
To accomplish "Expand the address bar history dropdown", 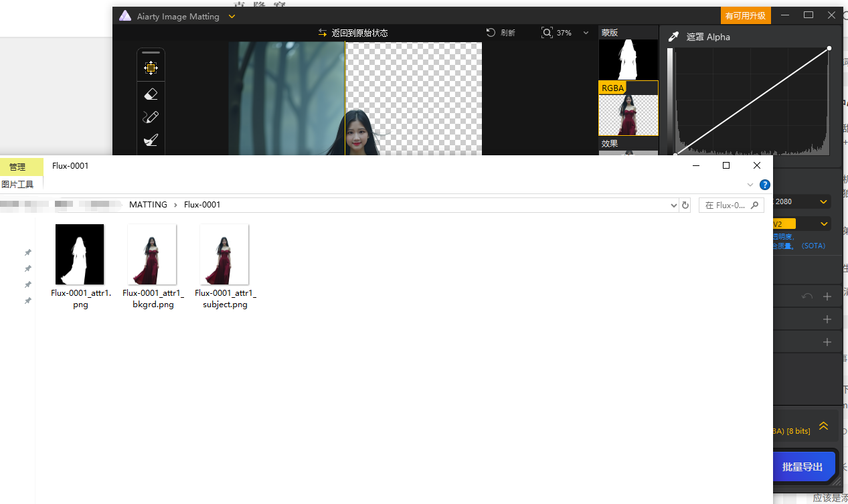I will [x=674, y=205].
